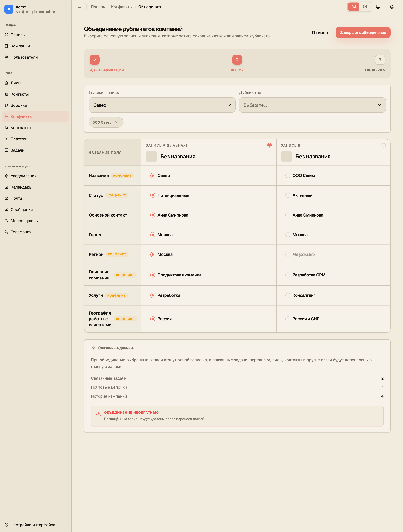Click the Воронка sidebar icon
This screenshot has height=532, width=403.
coord(7,105)
